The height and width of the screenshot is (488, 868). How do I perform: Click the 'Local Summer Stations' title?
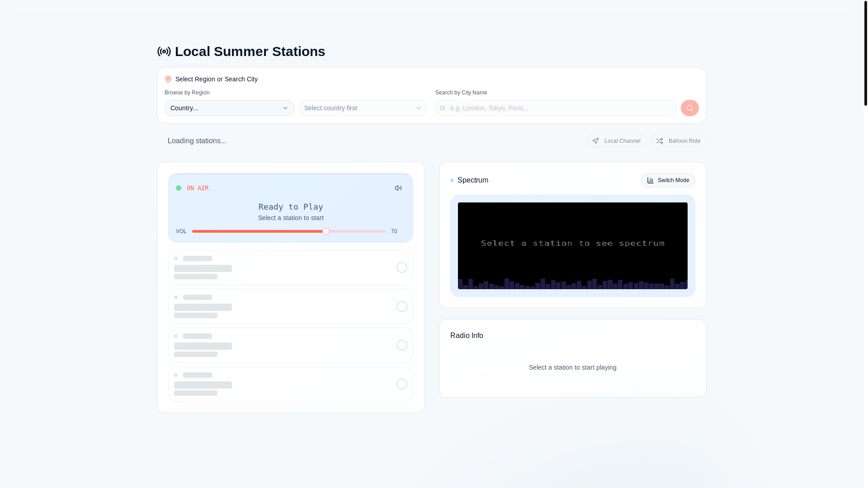point(250,52)
